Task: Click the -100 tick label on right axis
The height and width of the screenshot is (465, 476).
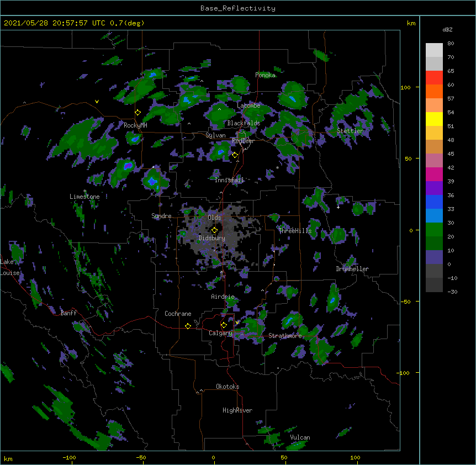Action: tap(404, 373)
